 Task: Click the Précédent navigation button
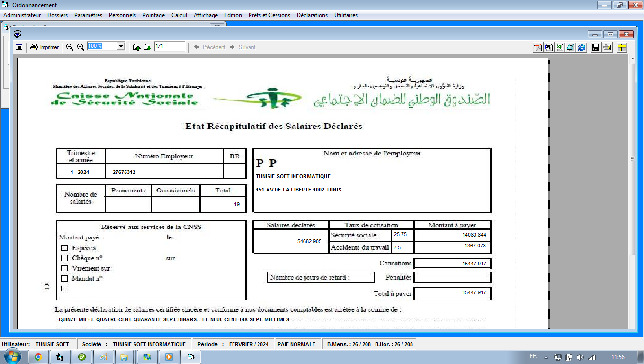(x=209, y=47)
